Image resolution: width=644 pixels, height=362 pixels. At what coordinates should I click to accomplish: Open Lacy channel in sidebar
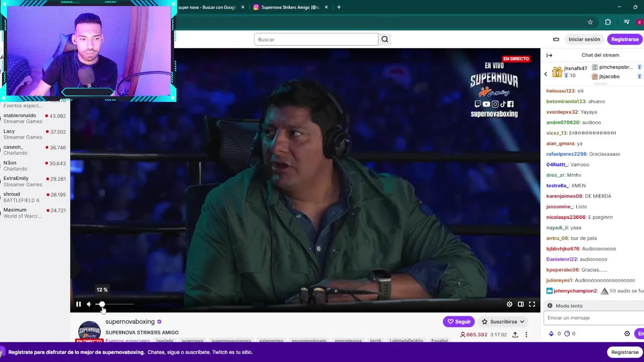tap(34, 134)
